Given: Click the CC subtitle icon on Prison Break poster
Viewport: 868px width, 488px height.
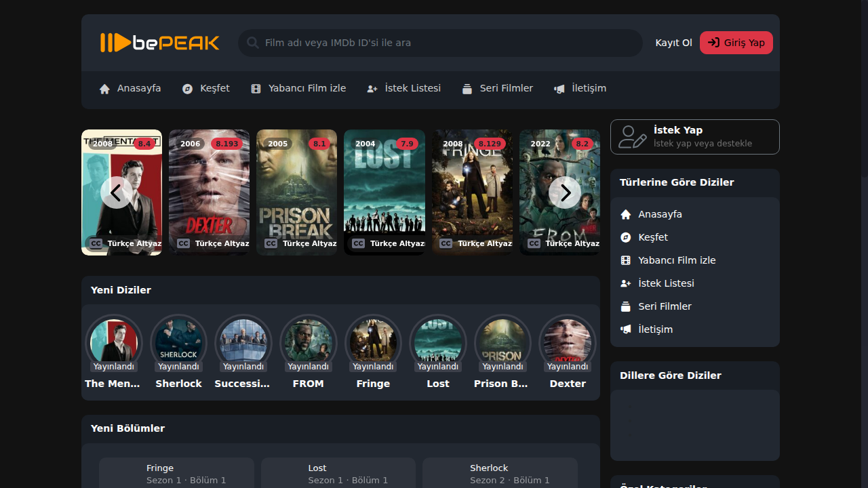Looking at the screenshot, I should [x=271, y=243].
